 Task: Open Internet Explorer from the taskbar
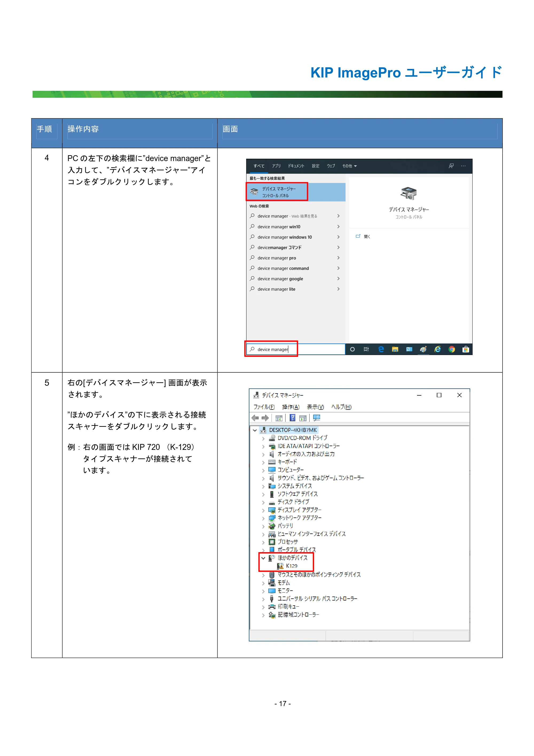(x=437, y=349)
